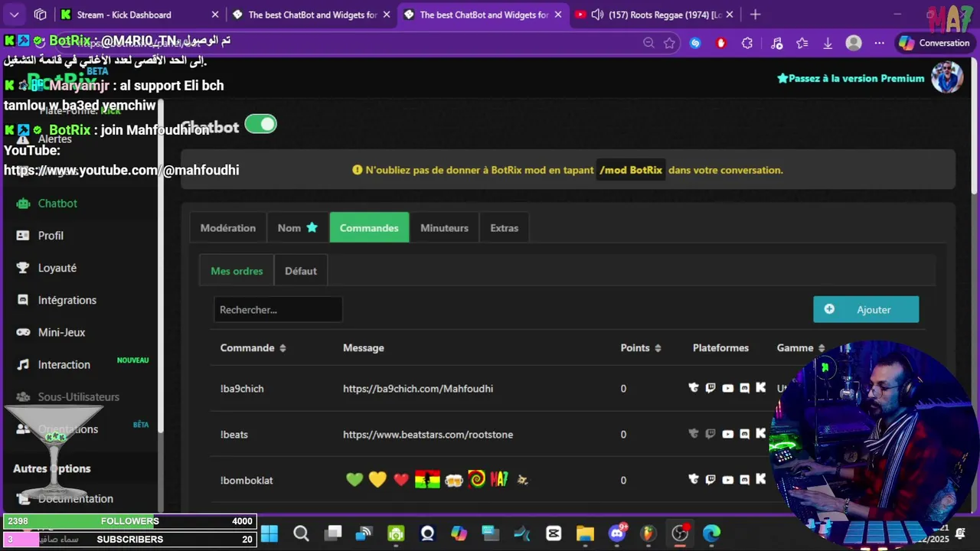
Task: Click the ba9chich.com/Mahfoudhi message link
Action: click(x=418, y=389)
